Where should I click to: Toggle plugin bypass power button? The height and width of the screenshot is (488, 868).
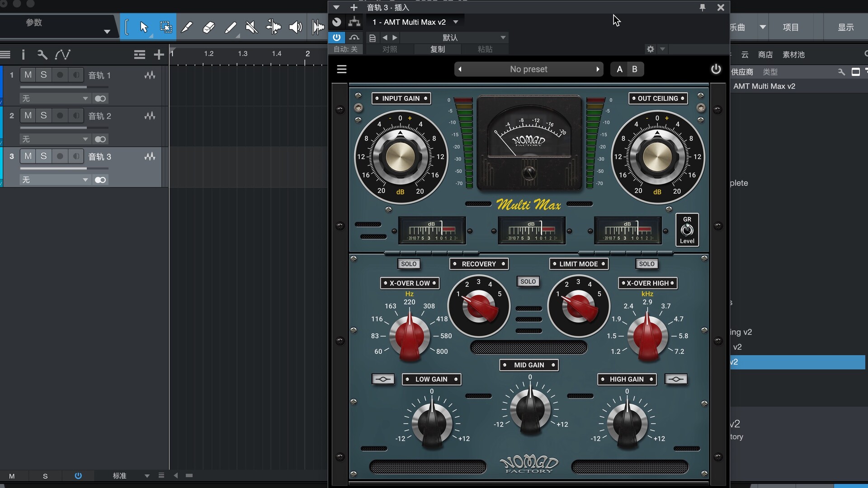336,38
